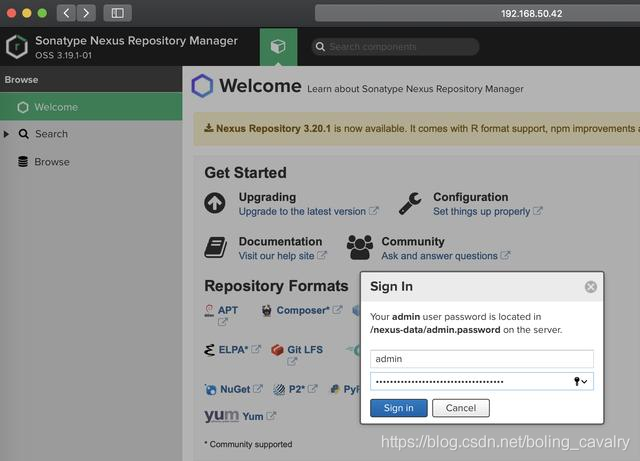640x461 pixels.
Task: Click the P2 logo icon
Action: pos(279,390)
